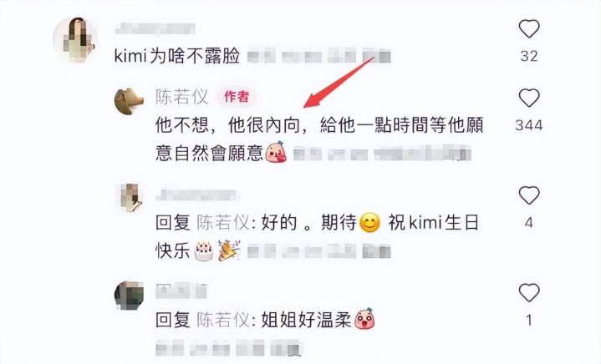This screenshot has width=601, height=364.
Task: Open the top commenter's pixelated avatar
Action: pos(75,39)
